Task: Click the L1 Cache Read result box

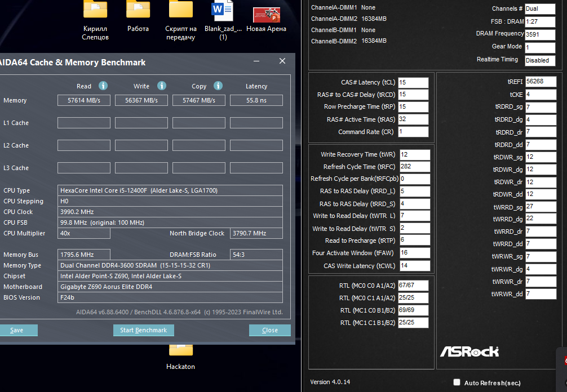Action: point(84,123)
